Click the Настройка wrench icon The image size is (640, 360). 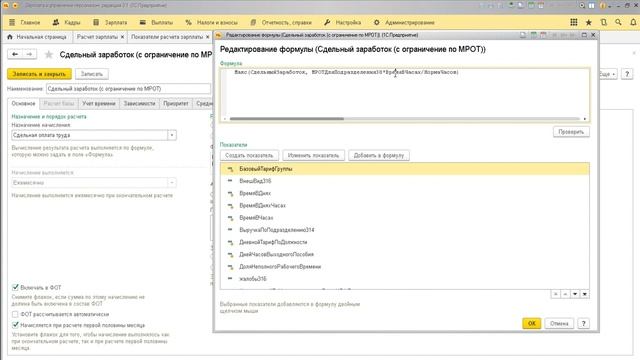point(327,22)
